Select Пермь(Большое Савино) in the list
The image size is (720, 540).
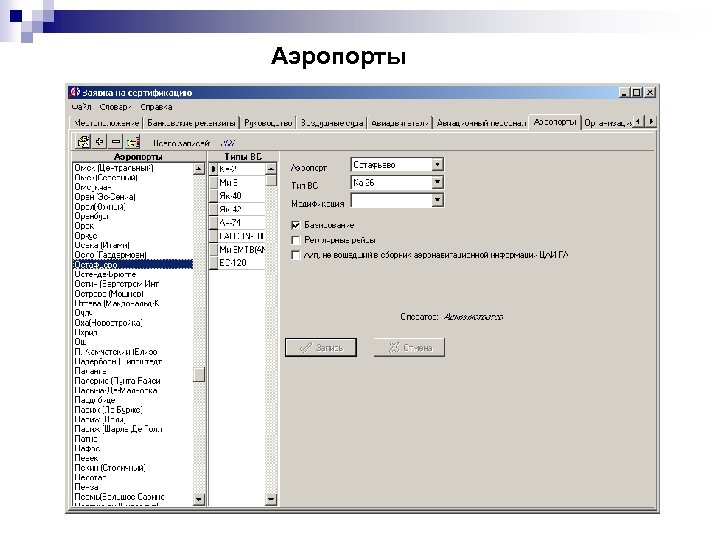tap(119, 496)
